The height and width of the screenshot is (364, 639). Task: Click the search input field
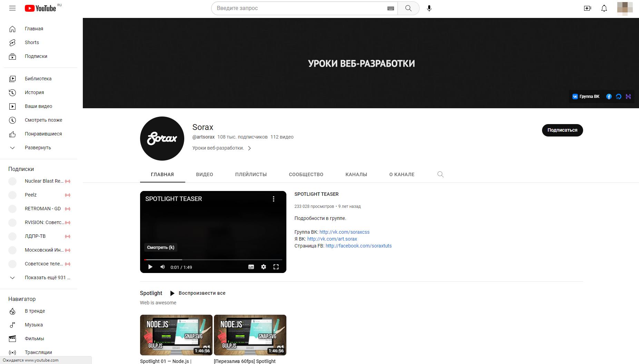click(300, 8)
